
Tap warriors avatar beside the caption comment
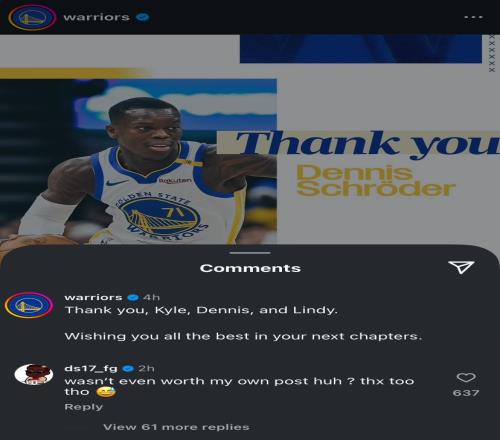(29, 305)
